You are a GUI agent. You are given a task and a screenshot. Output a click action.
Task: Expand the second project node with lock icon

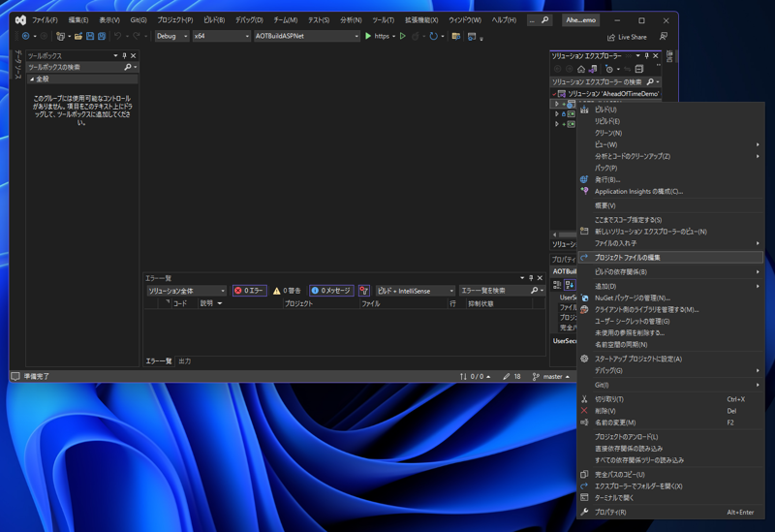pyautogui.click(x=556, y=113)
